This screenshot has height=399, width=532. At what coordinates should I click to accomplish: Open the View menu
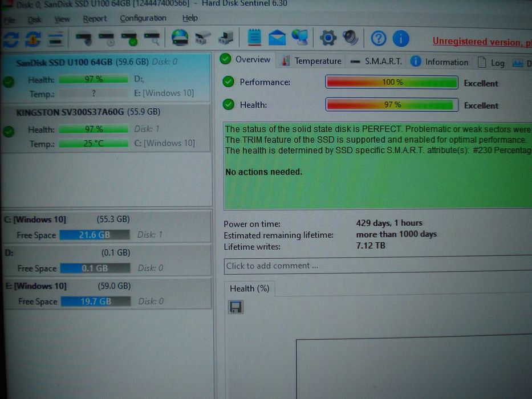[x=62, y=19]
